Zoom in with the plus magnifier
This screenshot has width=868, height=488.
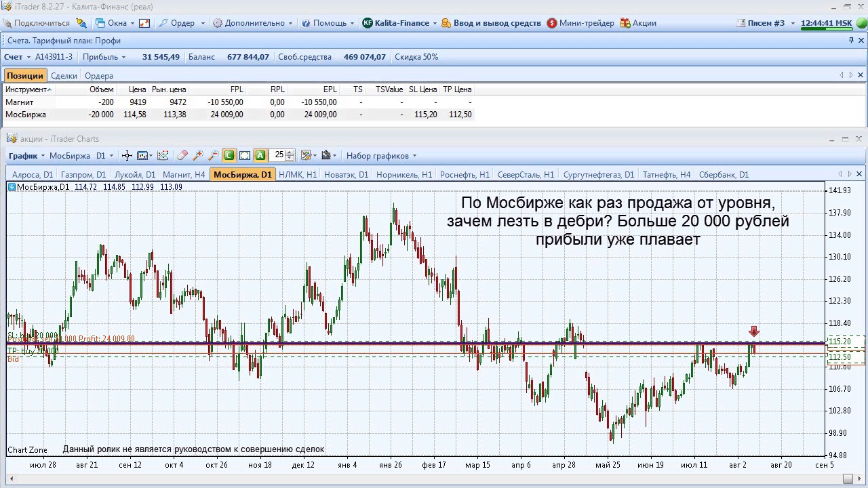(x=198, y=156)
